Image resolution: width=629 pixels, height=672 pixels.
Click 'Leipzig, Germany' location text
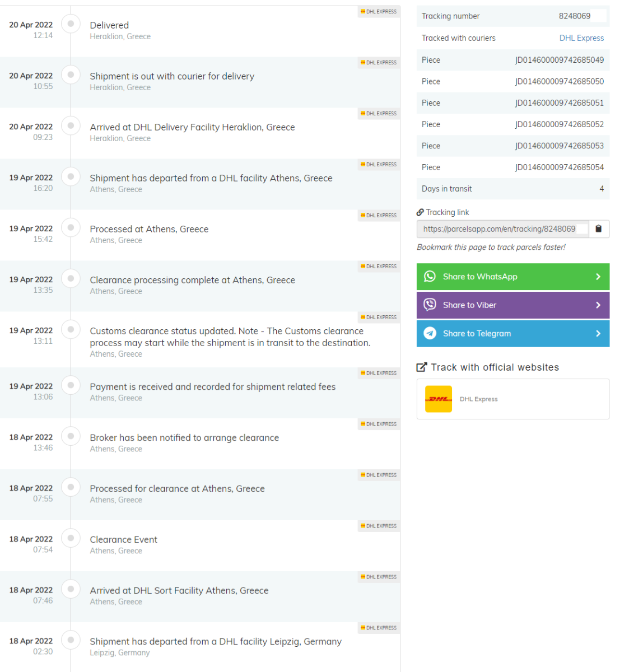[120, 653]
